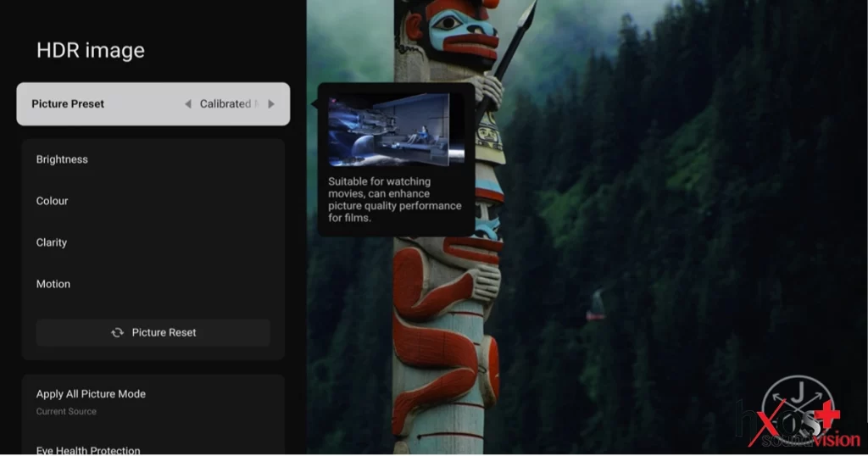Click the preset description tooltip text
The image size is (868, 456).
394,199
